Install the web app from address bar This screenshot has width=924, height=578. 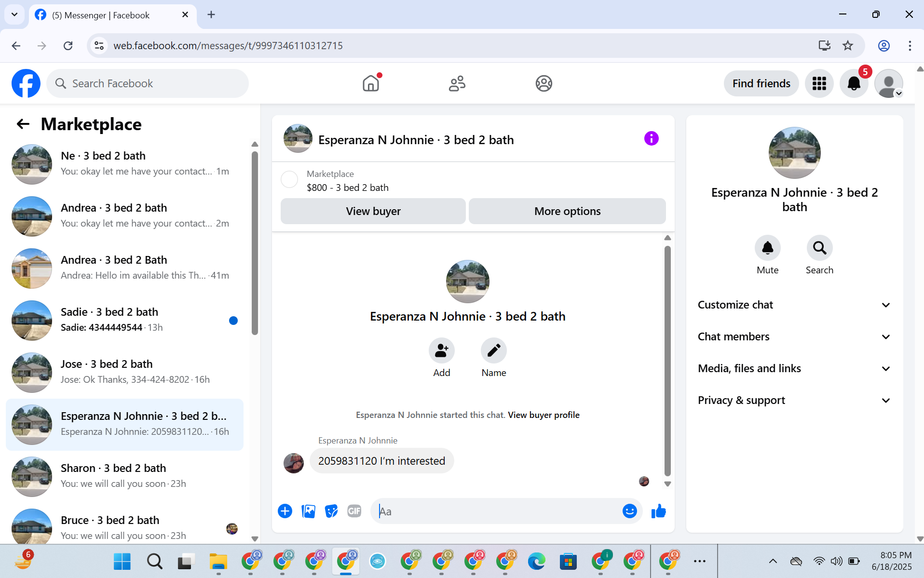(825, 46)
